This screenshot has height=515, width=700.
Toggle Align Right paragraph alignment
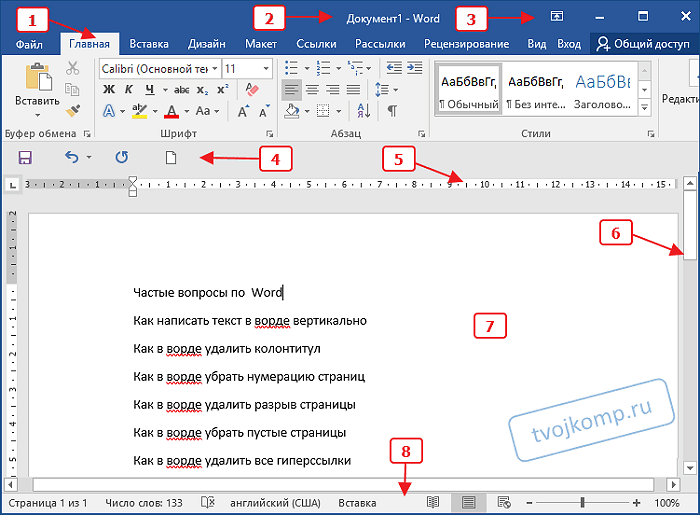coord(333,90)
